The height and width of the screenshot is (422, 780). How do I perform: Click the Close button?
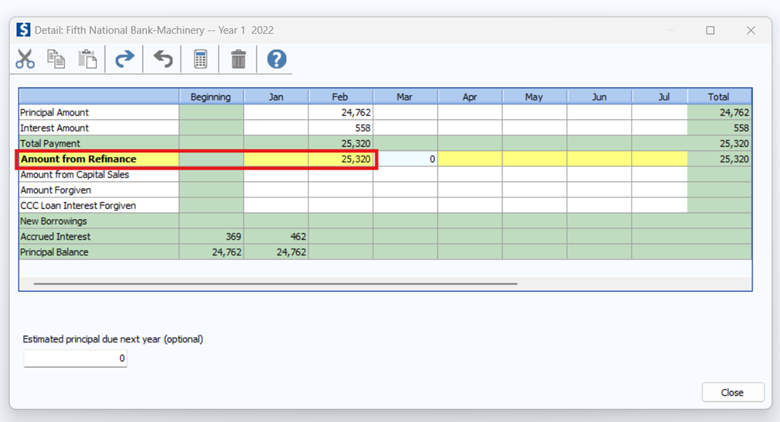point(733,392)
